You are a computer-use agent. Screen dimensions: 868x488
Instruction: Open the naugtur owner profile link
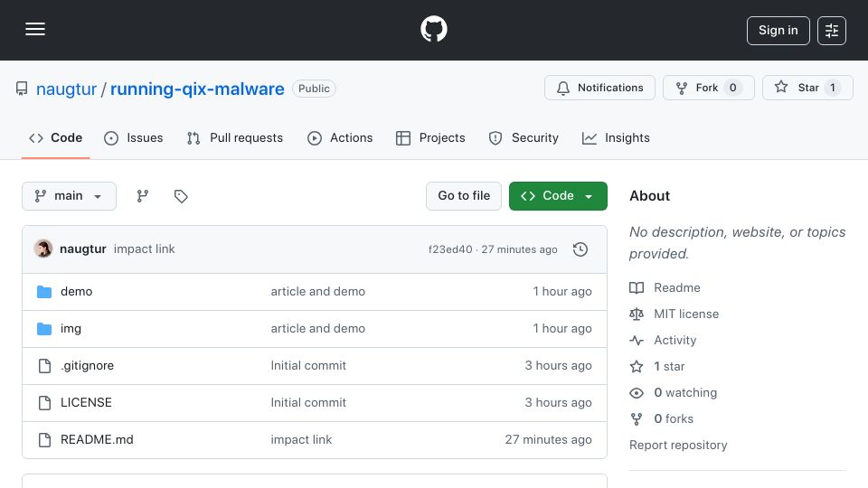[x=66, y=89]
